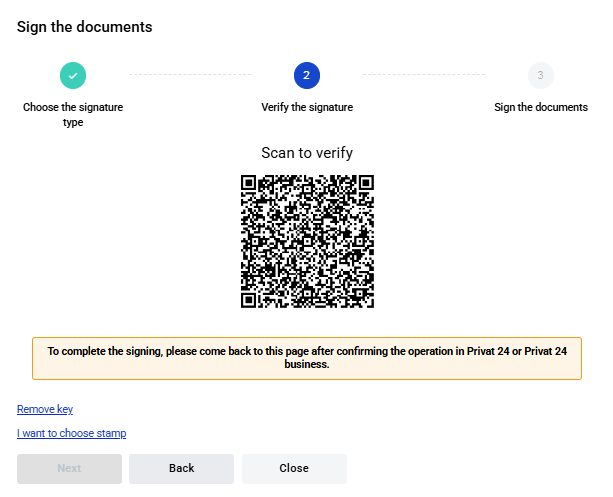Select the "Sign the documents" step label
The width and height of the screenshot is (613, 497).
click(541, 107)
